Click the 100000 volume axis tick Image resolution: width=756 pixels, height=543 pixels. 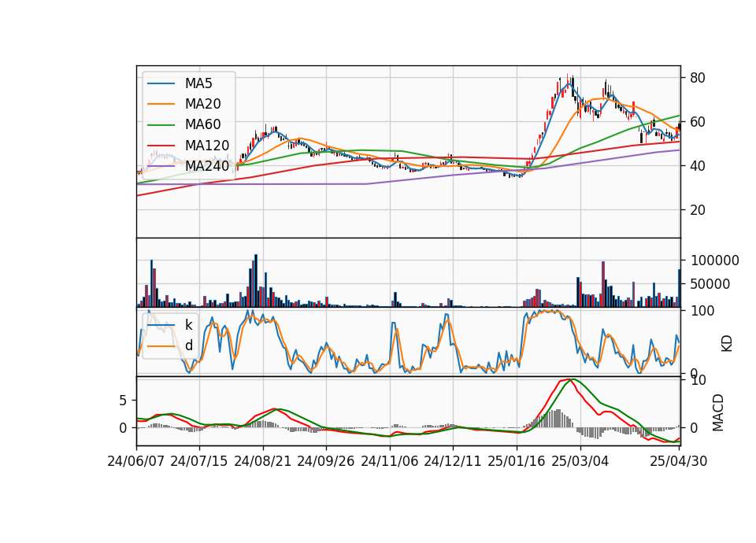[715, 260]
